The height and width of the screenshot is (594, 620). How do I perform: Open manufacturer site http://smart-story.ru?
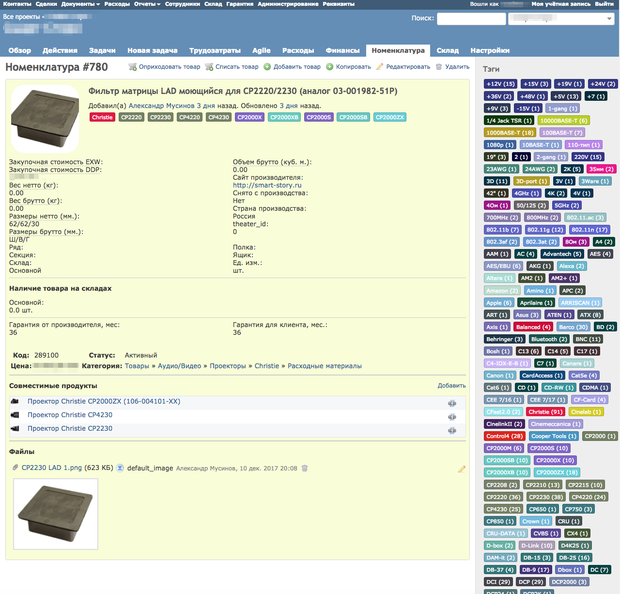(267, 185)
